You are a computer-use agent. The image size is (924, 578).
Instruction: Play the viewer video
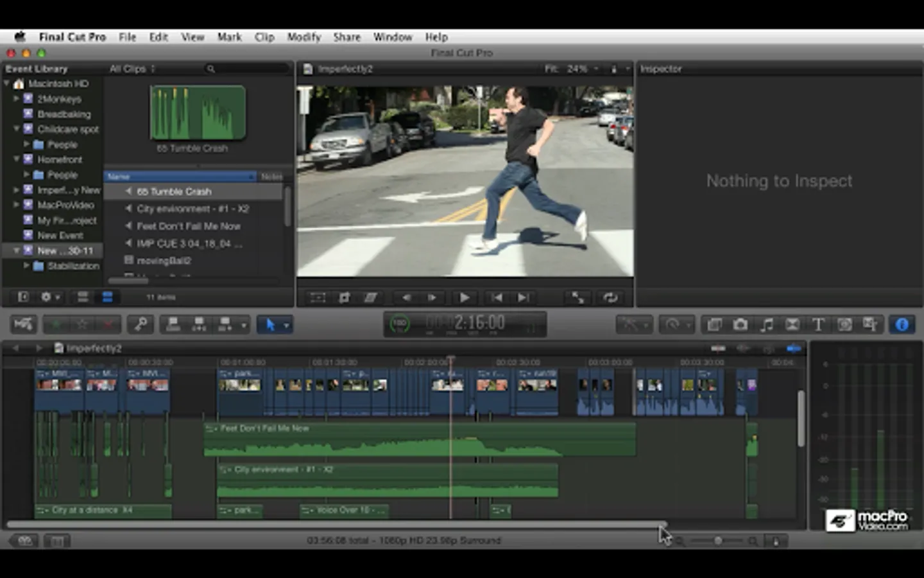(464, 297)
